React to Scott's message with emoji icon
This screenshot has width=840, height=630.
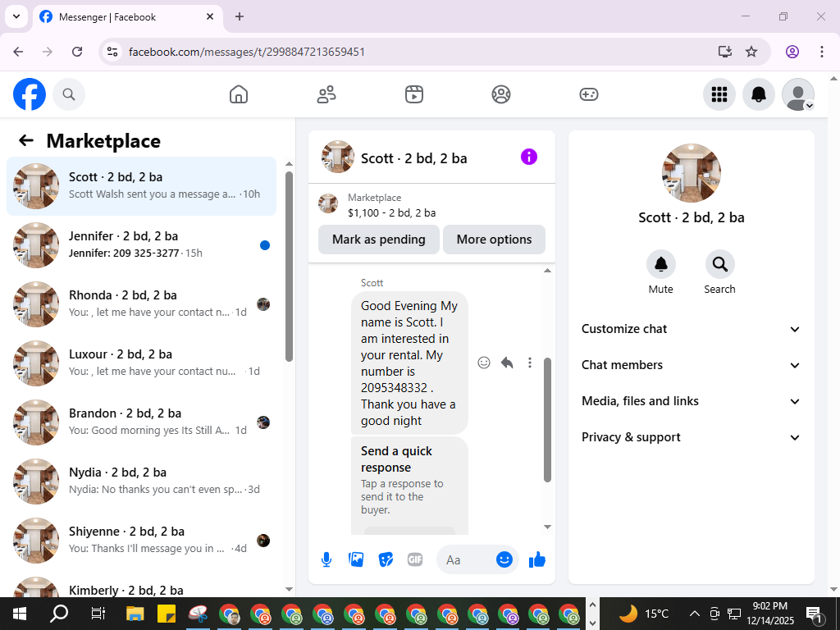tap(484, 363)
